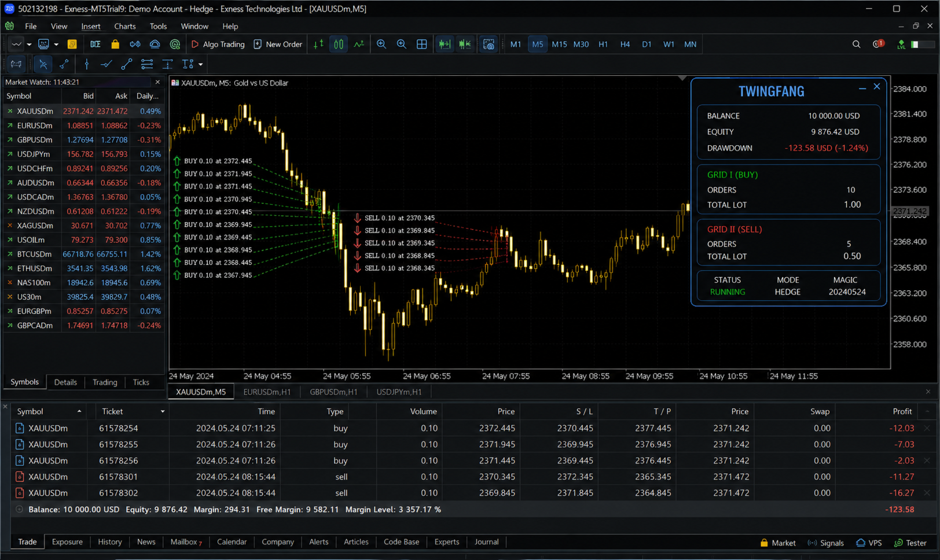Click the Market Watch shopping bag icon
The width and height of the screenshot is (940, 560).
click(115, 45)
